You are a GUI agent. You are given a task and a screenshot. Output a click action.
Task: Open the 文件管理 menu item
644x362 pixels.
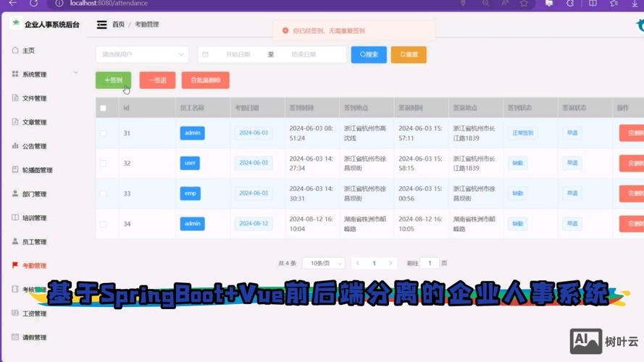[x=35, y=98]
